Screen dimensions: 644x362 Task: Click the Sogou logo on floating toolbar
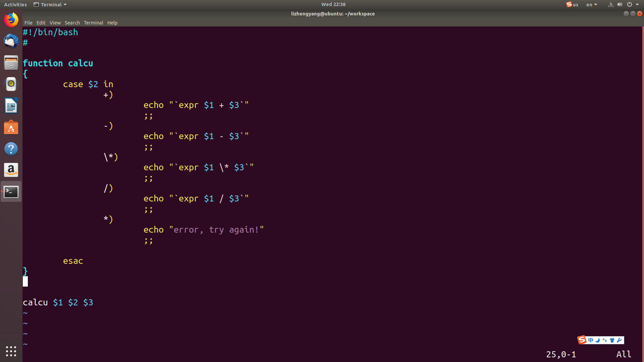(582, 340)
